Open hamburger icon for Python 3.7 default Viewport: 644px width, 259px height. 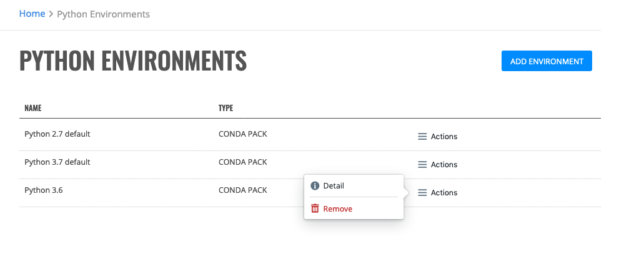(x=422, y=165)
